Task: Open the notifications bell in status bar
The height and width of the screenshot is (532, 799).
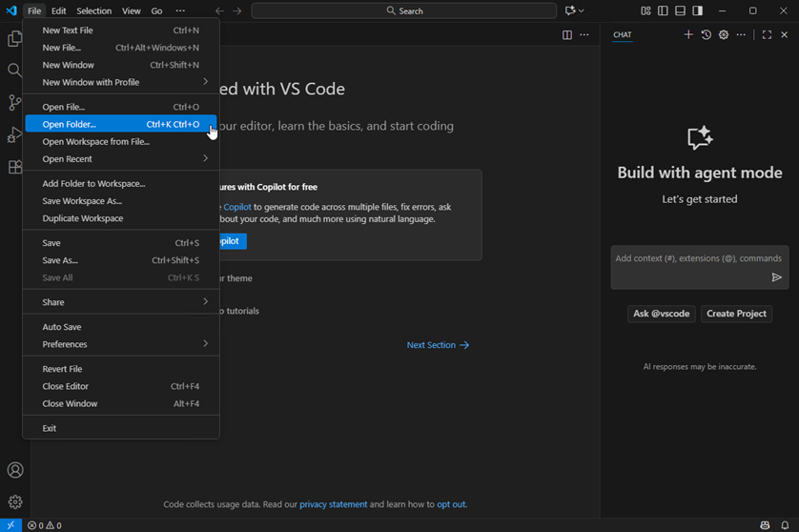Action: pyautogui.click(x=785, y=525)
